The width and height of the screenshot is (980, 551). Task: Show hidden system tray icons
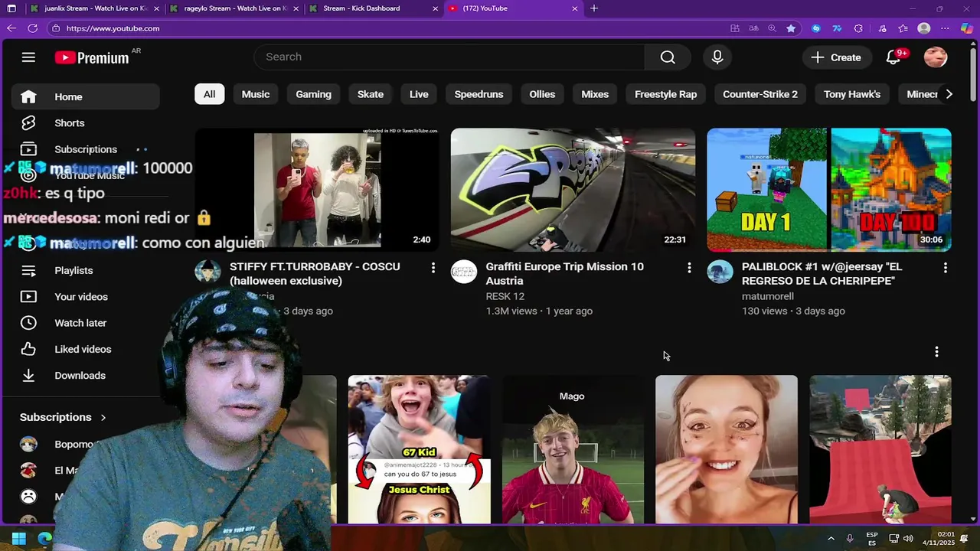coord(831,539)
